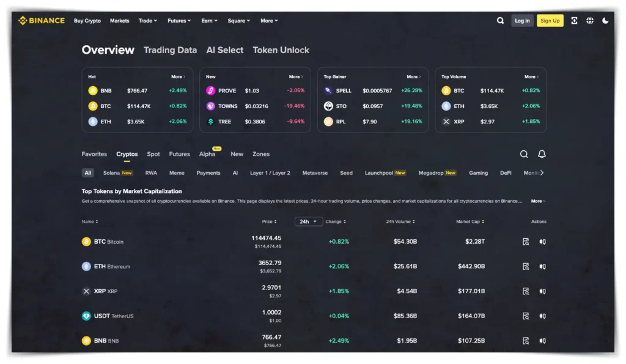Click the trade icon in the ETH row
Viewport: 626px width, 364px height.
tap(542, 266)
